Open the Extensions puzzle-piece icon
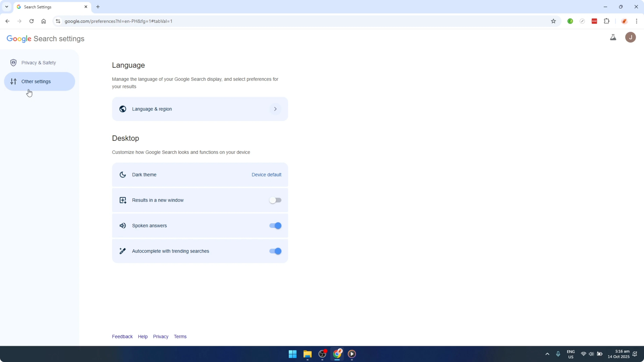644x362 pixels. click(x=607, y=21)
